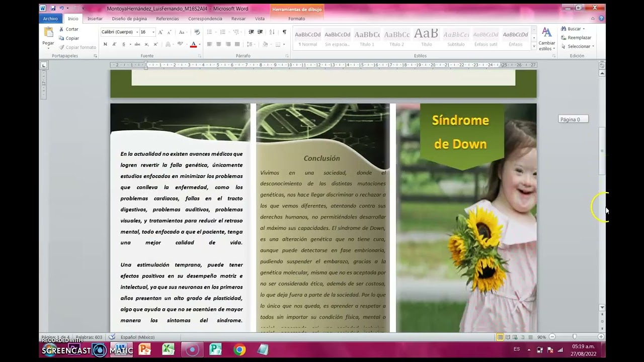
Task: Switch to the Vista tab
Action: click(260, 19)
